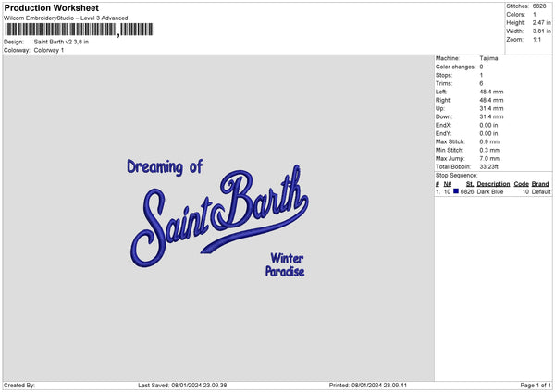Click the Stitches count 6828

coord(539,6)
